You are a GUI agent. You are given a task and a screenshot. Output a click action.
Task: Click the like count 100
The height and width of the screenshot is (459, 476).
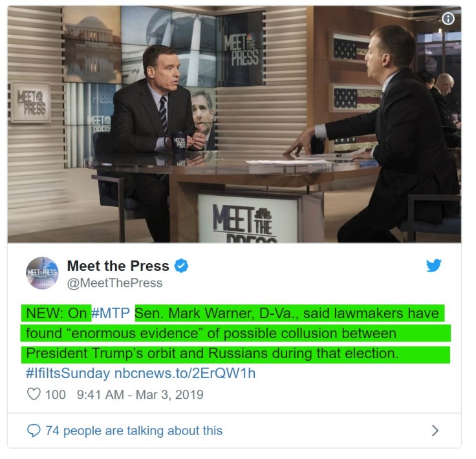coord(55,394)
